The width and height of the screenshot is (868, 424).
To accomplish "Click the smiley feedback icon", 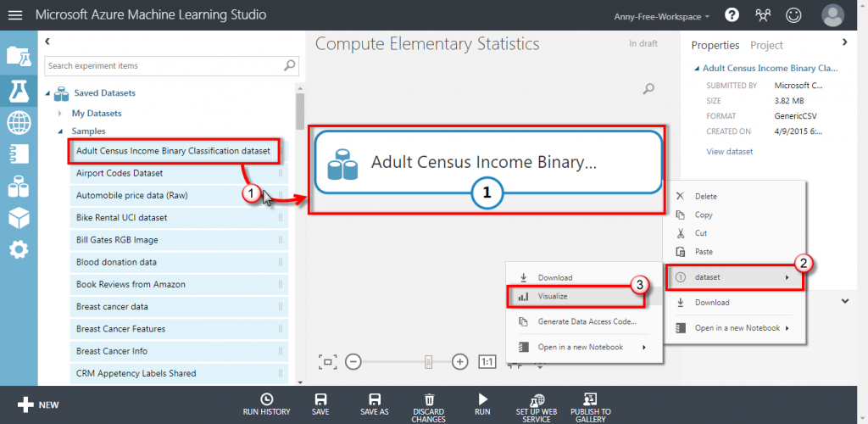I will click(x=793, y=15).
